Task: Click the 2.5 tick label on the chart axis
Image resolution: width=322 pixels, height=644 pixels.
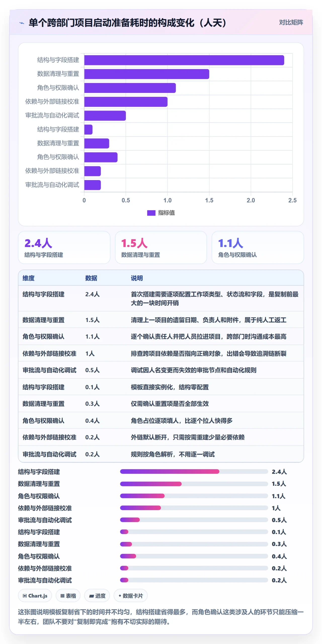Action: coord(292,200)
